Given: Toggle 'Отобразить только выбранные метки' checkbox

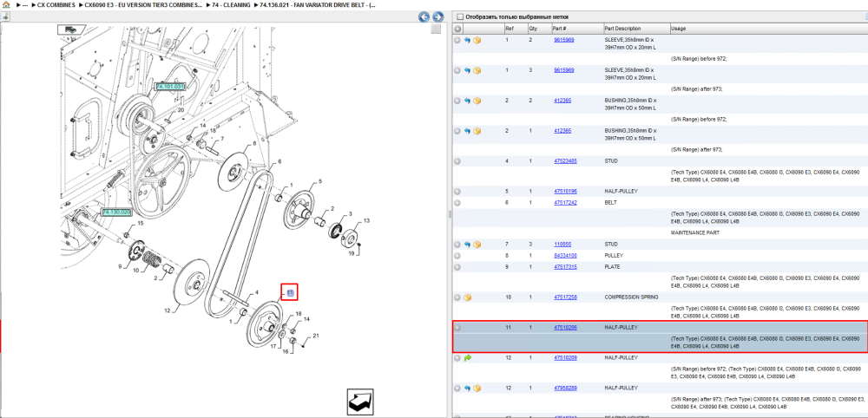Looking at the screenshot, I should [x=459, y=17].
